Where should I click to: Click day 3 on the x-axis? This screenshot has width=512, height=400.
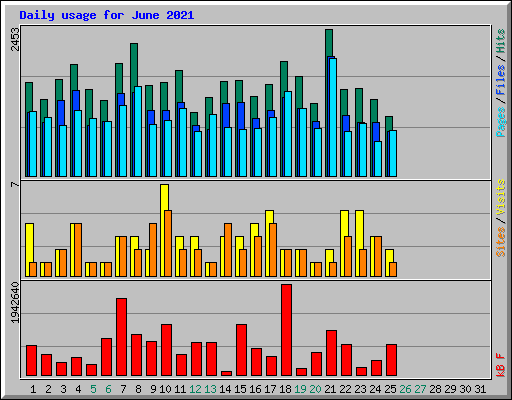[x=63, y=389]
